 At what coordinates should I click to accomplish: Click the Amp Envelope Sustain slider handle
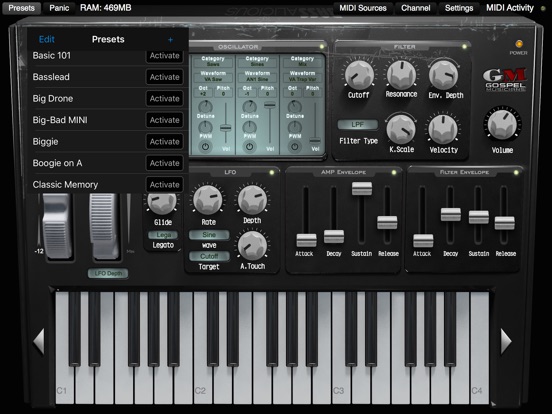362,188
